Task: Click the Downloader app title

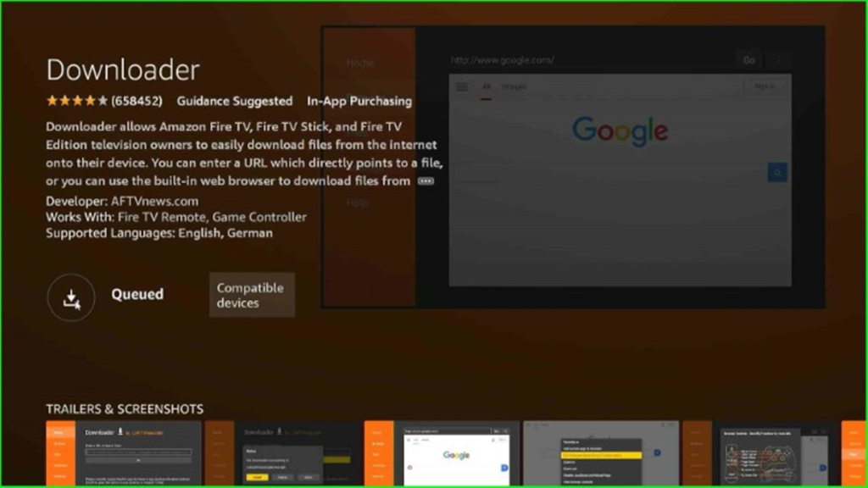Action: point(122,69)
